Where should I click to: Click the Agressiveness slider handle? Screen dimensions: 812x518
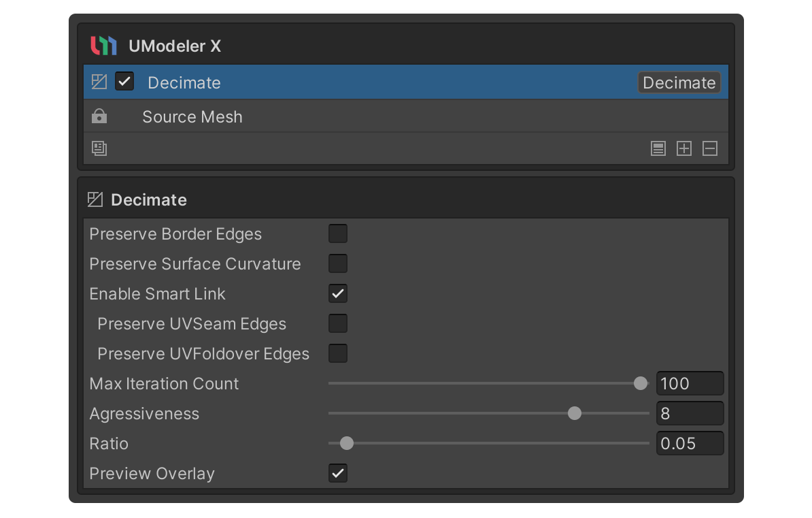click(x=574, y=413)
